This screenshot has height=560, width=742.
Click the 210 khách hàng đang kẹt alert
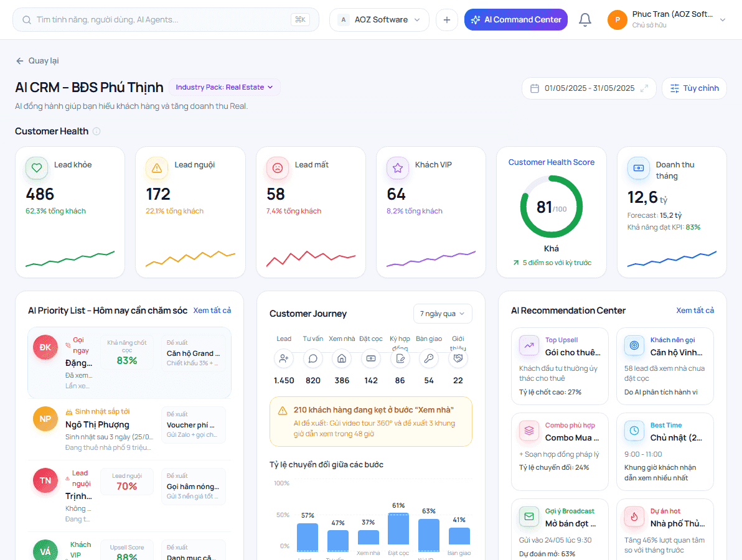(371, 421)
